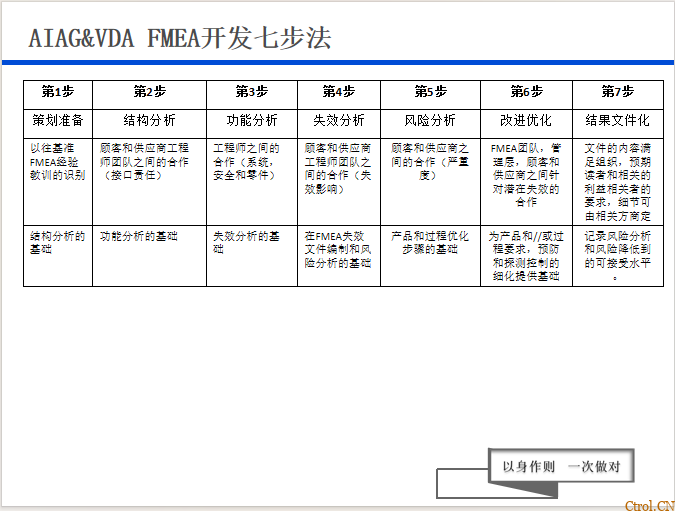Select cell mentioning '失效影响'

[339, 182]
